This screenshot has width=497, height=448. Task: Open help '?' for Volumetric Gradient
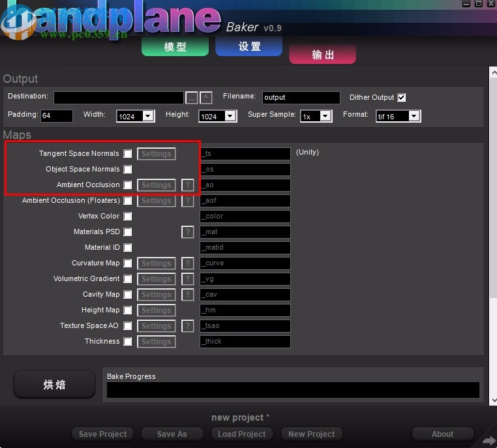coord(188,279)
